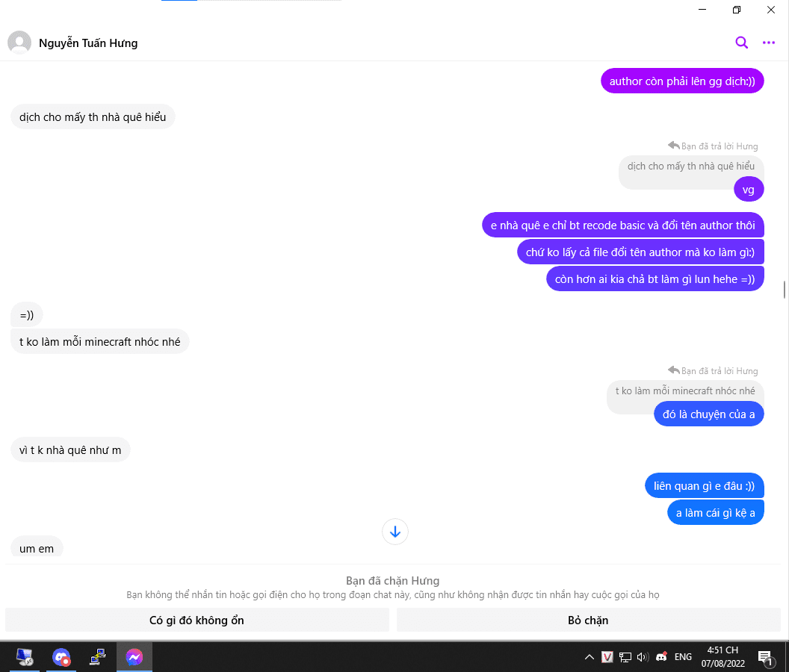This screenshot has height=672, width=789.
Task: Switch the ENG input language indicator
Action: [683, 657]
